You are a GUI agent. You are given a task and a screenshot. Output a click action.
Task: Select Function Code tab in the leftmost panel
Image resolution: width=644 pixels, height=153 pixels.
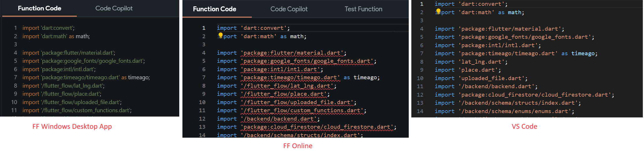[x=40, y=8]
